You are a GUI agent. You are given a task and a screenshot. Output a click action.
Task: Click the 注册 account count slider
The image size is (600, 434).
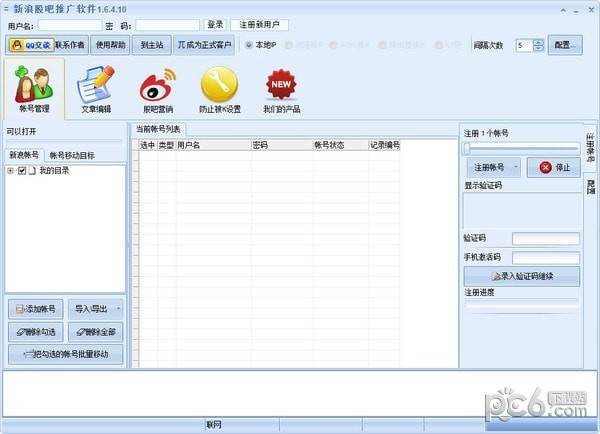click(520, 148)
